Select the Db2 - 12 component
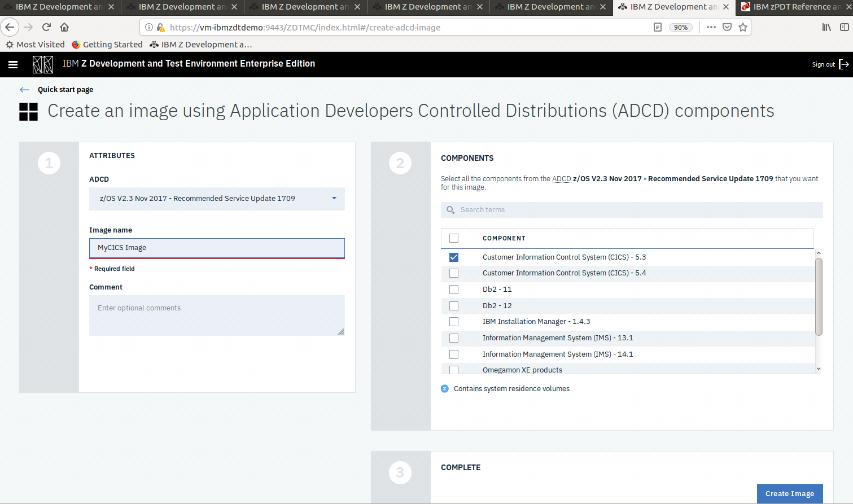853x504 pixels. click(x=454, y=305)
